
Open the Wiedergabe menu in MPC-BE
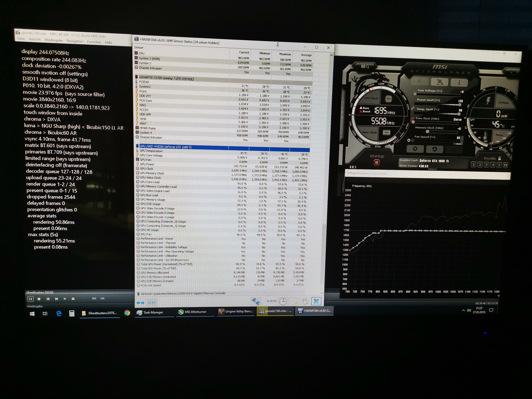click(x=54, y=40)
